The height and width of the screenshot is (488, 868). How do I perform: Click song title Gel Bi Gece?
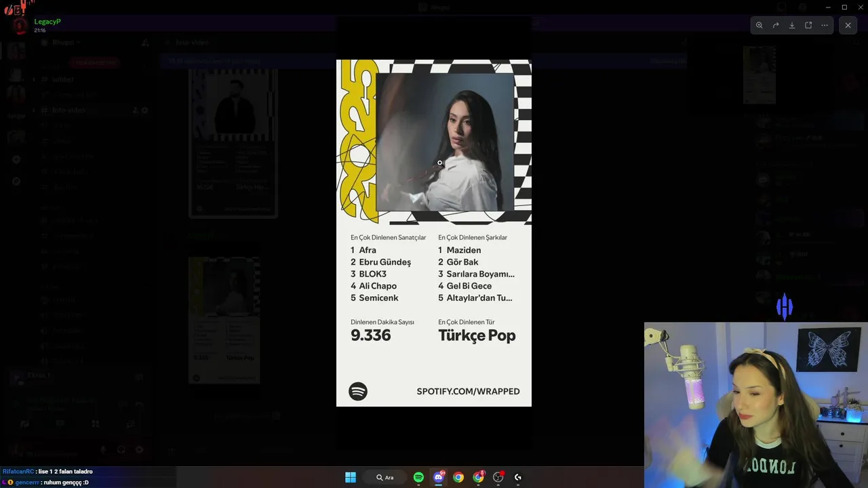point(469,286)
